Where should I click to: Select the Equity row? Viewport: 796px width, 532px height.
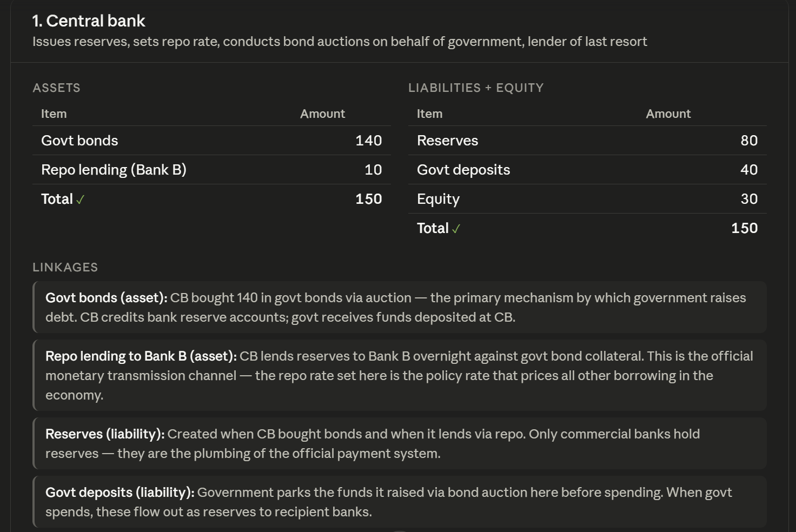point(587,199)
